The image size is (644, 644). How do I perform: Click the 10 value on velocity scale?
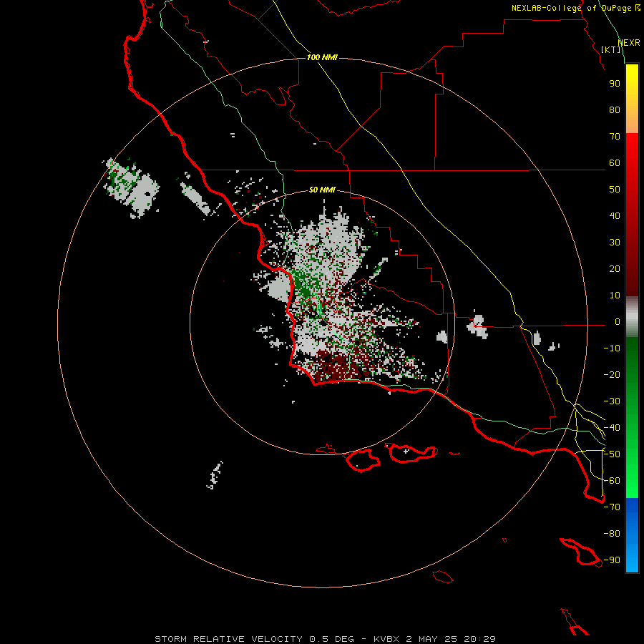point(615,296)
